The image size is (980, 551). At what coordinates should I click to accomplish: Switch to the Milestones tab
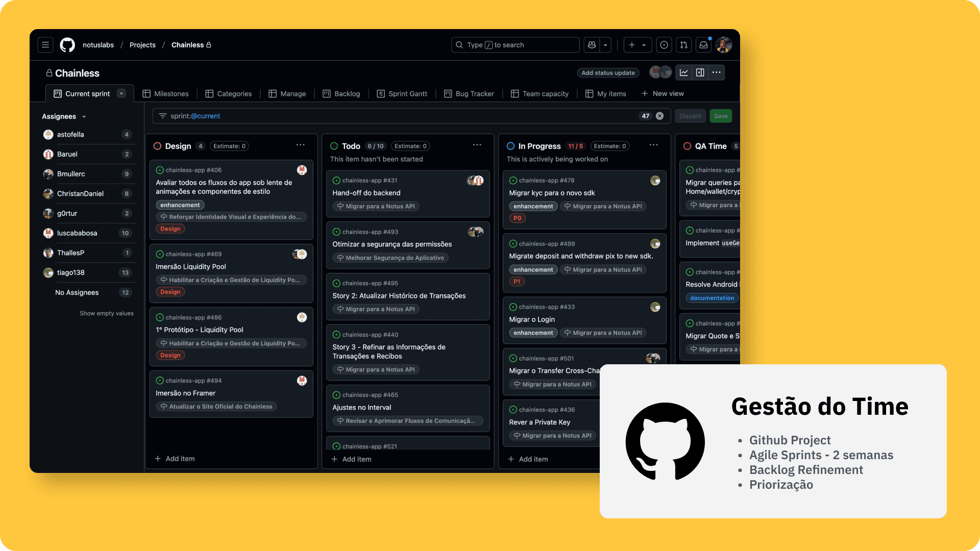(x=166, y=94)
